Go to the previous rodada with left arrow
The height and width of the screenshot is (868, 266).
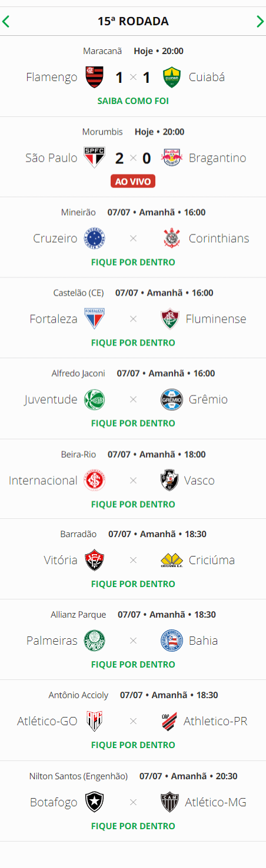pos(6,22)
